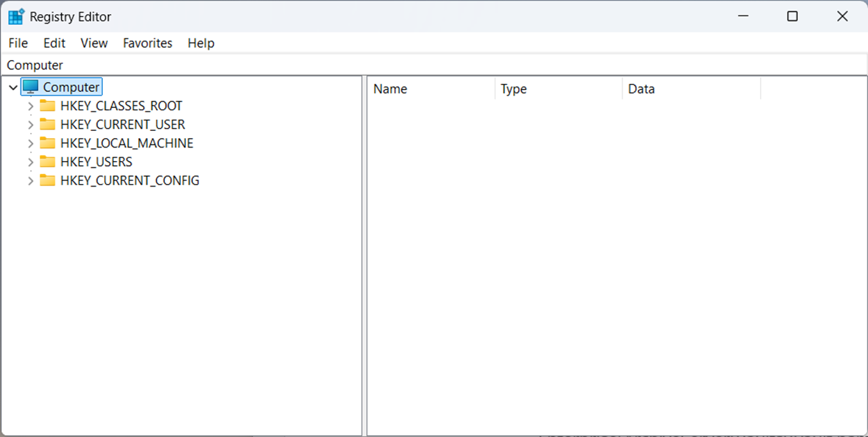Sort values by the Type column header
The width and height of the screenshot is (868, 437).
[x=513, y=89]
